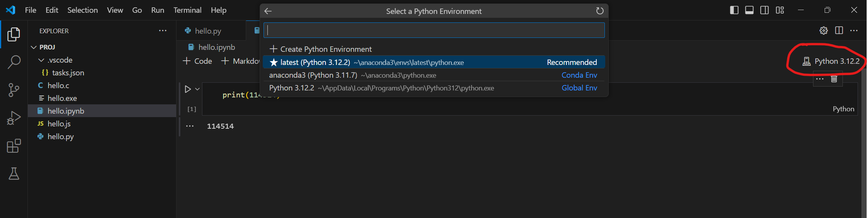The image size is (868, 218).
Task: Open the Testing flask view
Action: [14, 174]
